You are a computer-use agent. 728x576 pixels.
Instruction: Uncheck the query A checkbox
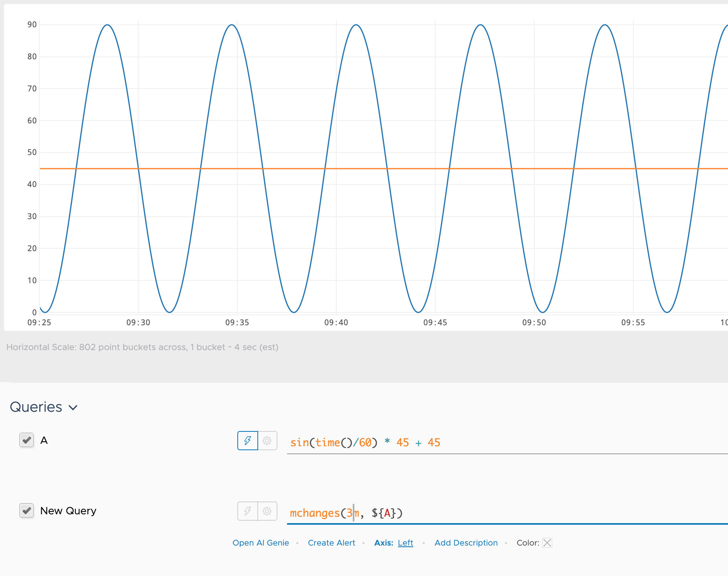(26, 440)
